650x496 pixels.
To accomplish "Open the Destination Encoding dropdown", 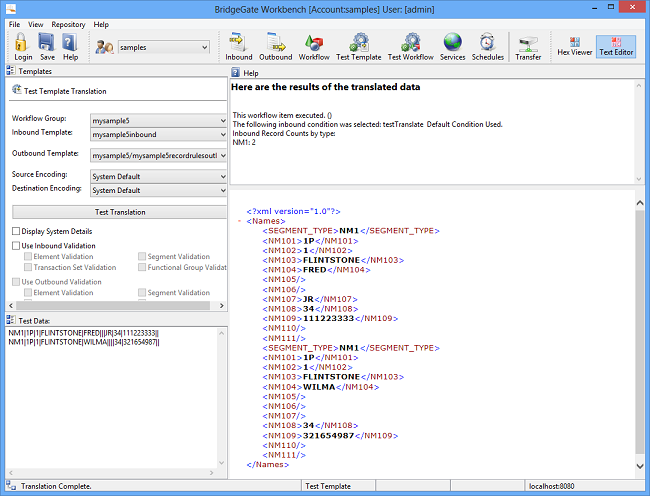I will [x=158, y=190].
